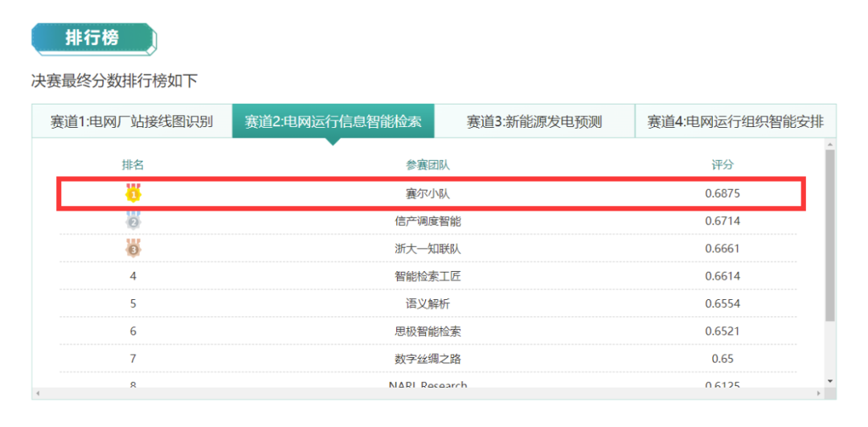Click rank number 5

tap(133, 304)
